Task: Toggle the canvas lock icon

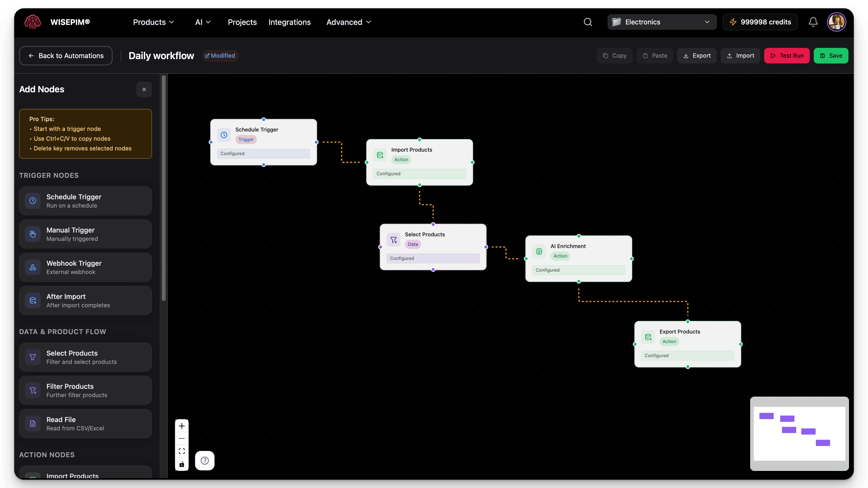Action: point(182,464)
